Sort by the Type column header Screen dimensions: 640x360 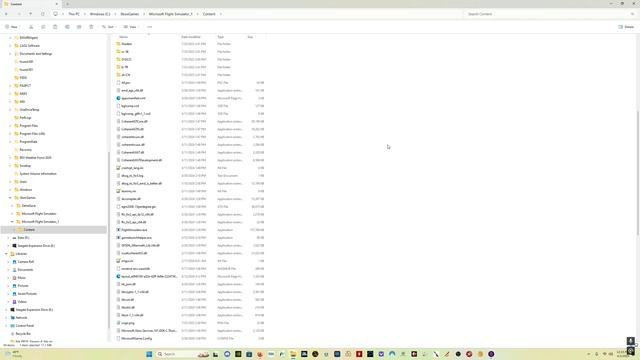click(x=220, y=37)
